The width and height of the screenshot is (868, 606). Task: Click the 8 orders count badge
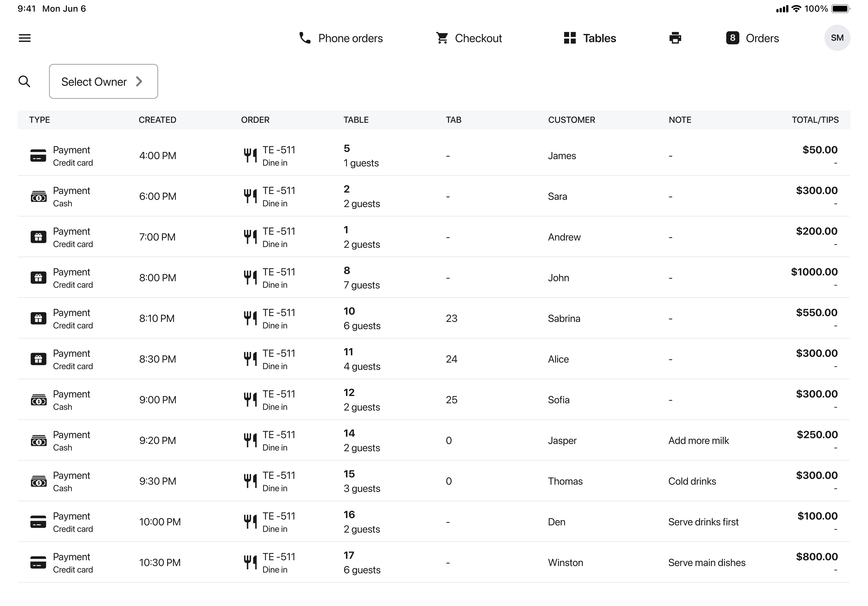pyautogui.click(x=733, y=38)
